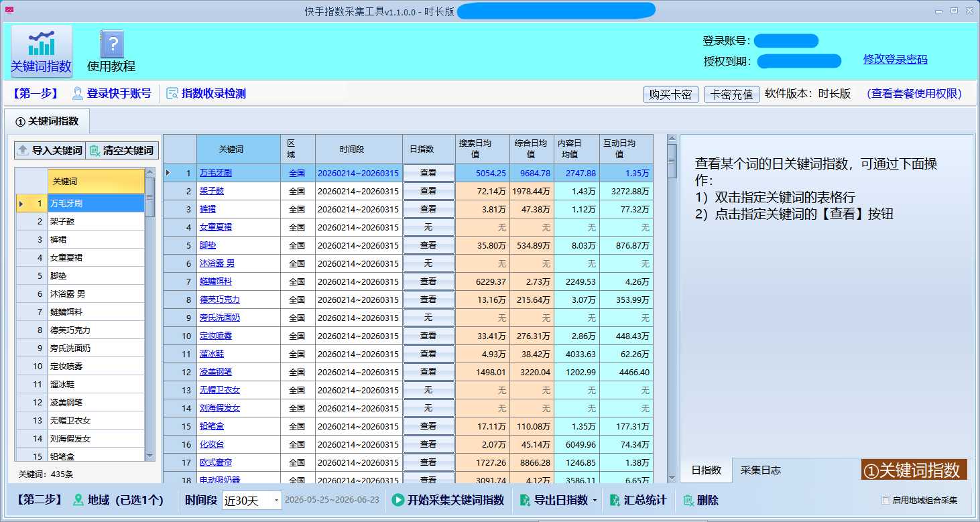
Task: Click 内容日均值 column header
Action: [576, 149]
